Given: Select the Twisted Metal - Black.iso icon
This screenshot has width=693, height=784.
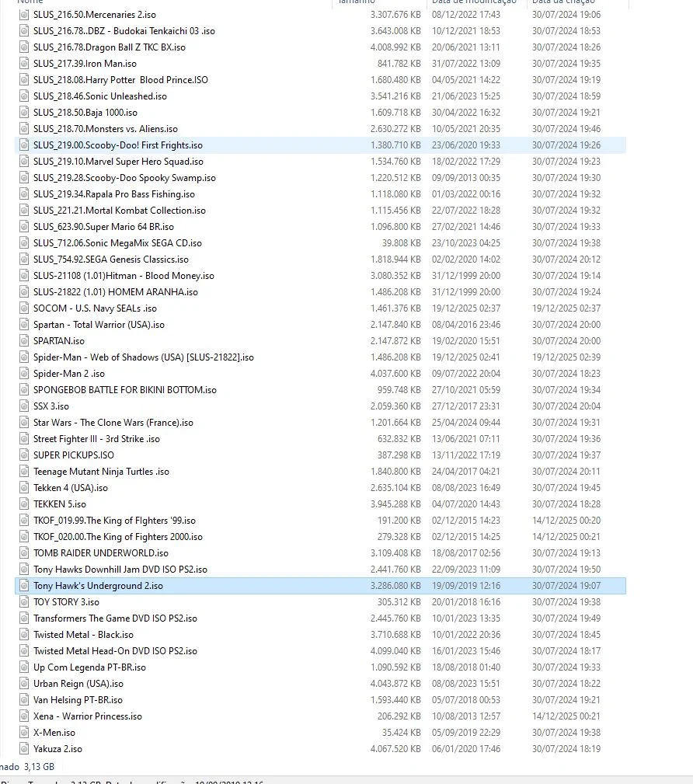Looking at the screenshot, I should [x=24, y=635].
